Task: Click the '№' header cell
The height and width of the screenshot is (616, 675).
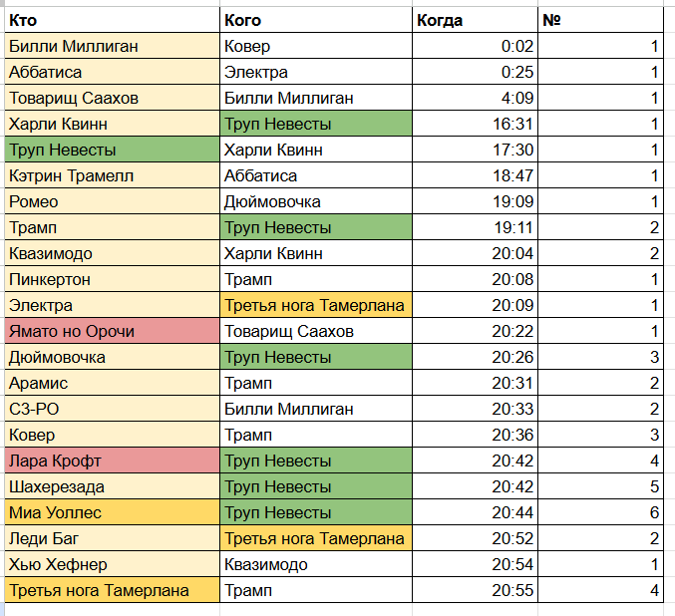Action: pyautogui.click(x=600, y=20)
